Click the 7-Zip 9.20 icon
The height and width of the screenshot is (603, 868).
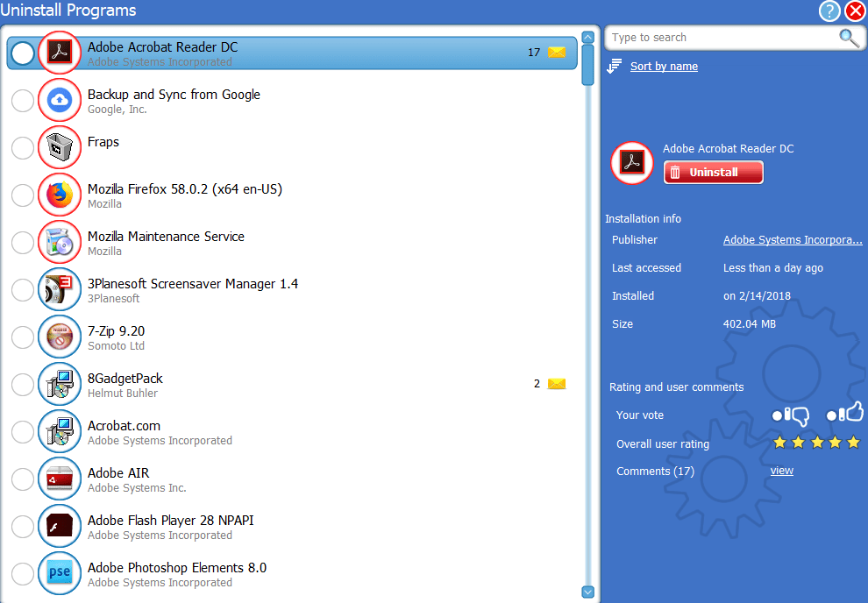pos(60,337)
